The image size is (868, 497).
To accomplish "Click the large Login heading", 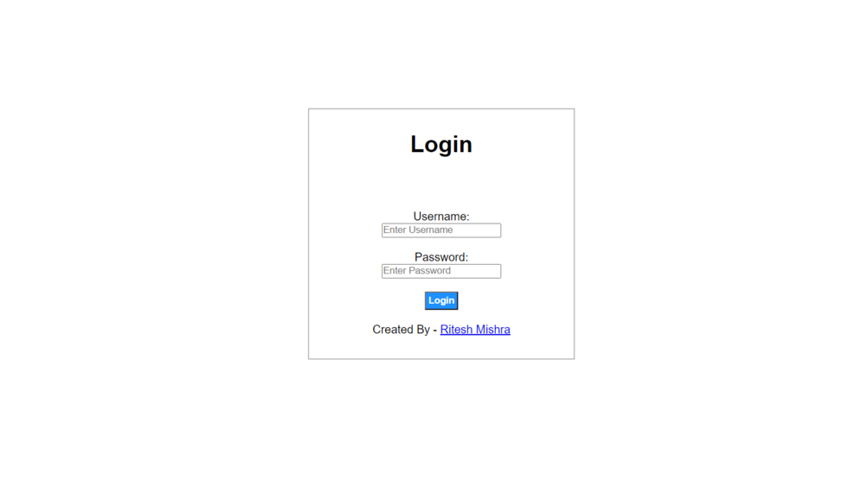I will click(x=441, y=144).
